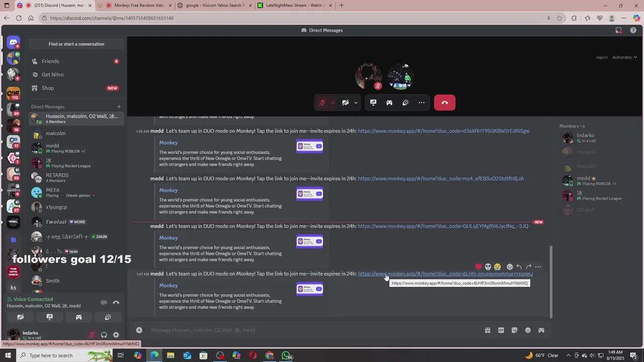Screen dimensions: 644x362
Task: Unmute mic in user panel
Action: [x=92, y=335]
